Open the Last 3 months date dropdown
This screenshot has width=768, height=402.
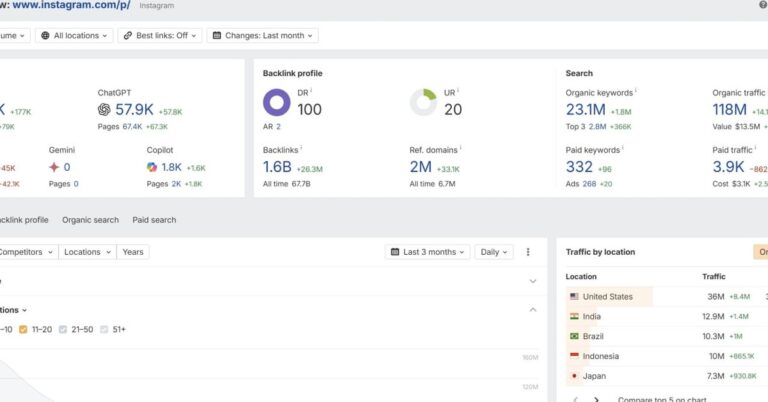[427, 252]
